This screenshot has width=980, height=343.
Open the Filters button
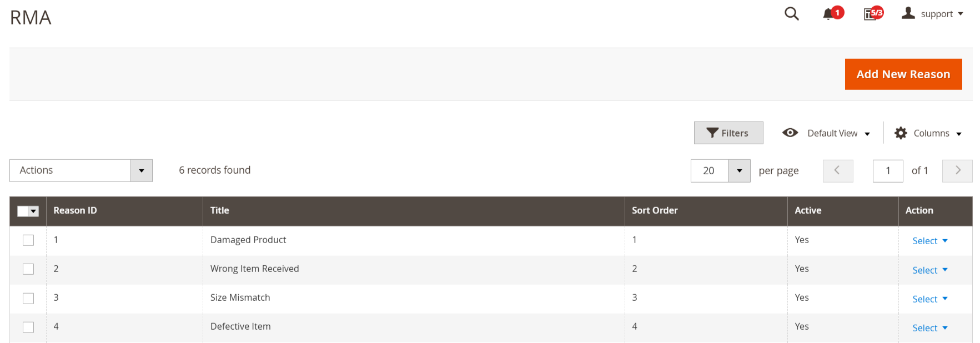coord(728,133)
